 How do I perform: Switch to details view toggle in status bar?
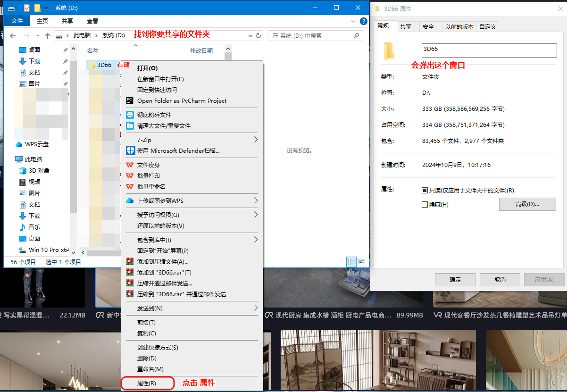coord(351,261)
